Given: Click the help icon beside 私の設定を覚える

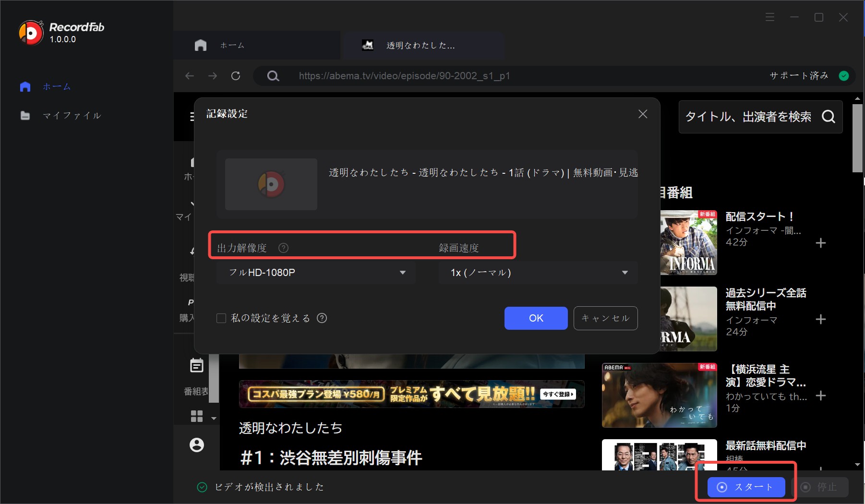Looking at the screenshot, I should pos(322,318).
